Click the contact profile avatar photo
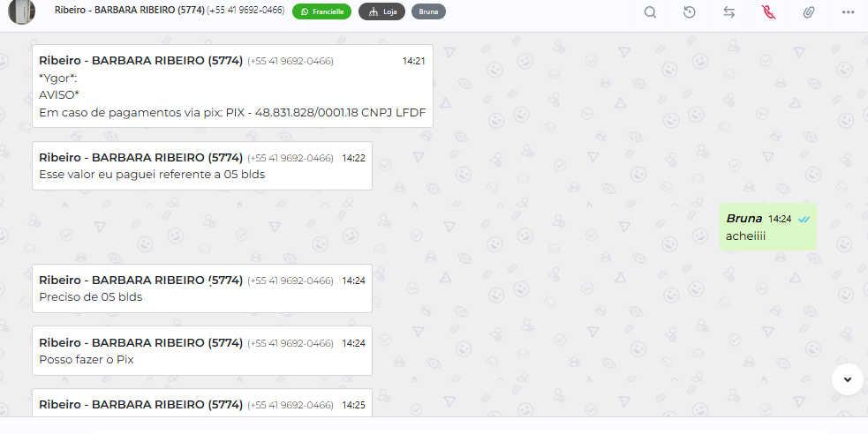The width and height of the screenshot is (868, 434). (x=21, y=11)
